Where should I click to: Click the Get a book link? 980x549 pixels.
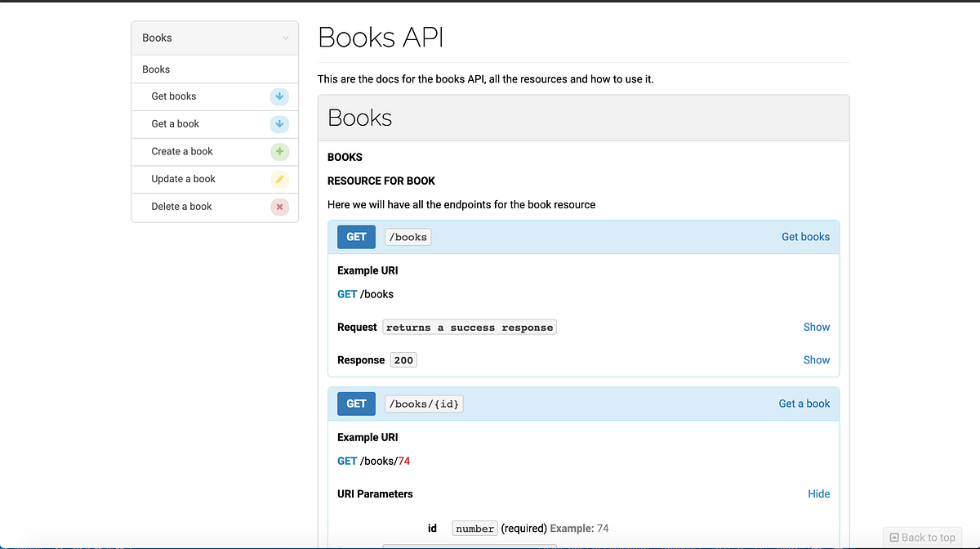(804, 404)
